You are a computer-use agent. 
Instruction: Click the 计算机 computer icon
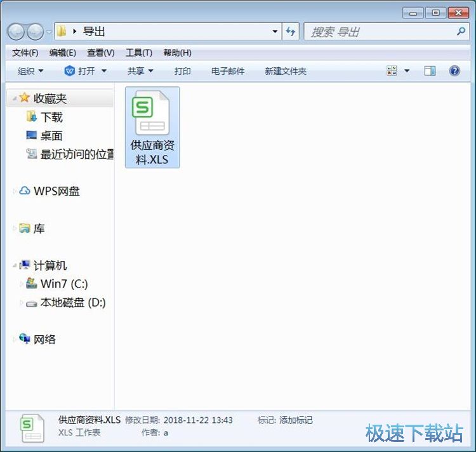point(25,265)
